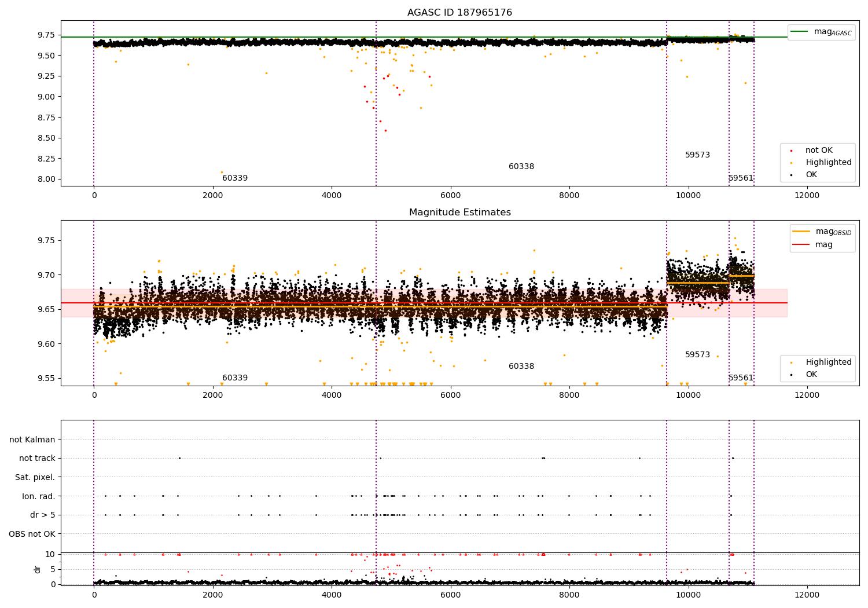This screenshot has width=868, height=608.
Task: Select the 'not OK' legend entry
Action: coord(819,151)
